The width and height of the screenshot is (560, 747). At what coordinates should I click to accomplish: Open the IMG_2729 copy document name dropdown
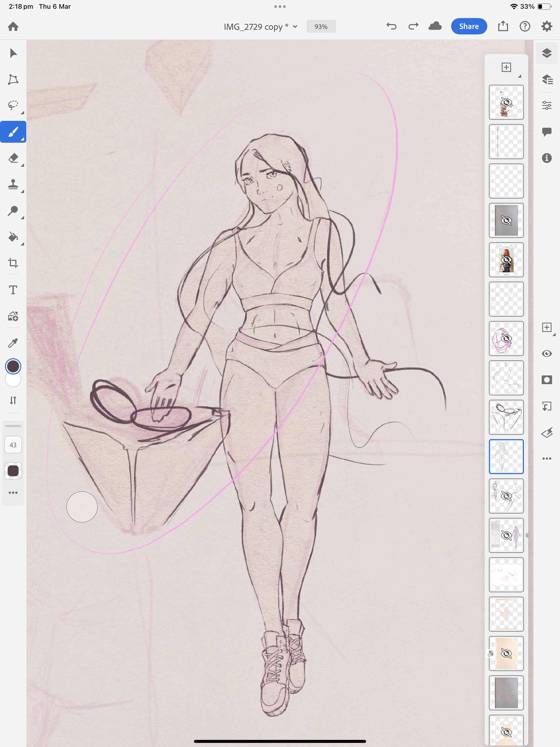point(260,27)
